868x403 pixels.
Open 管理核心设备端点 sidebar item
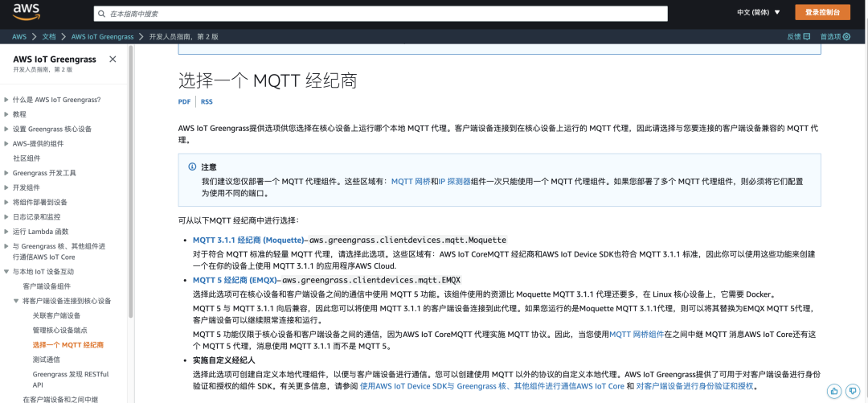click(59, 331)
